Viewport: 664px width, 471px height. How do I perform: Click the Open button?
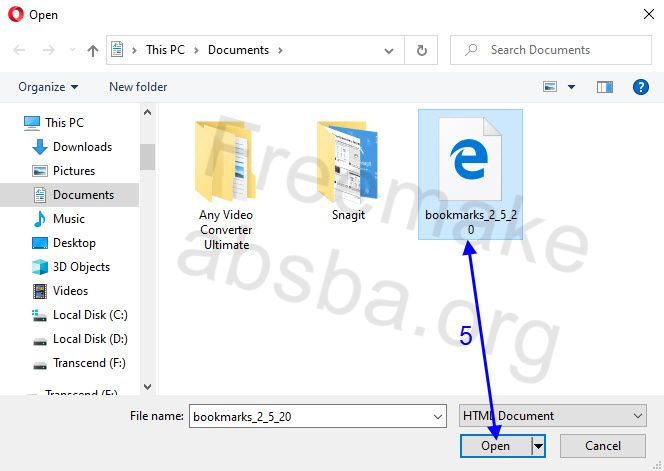[x=495, y=446]
